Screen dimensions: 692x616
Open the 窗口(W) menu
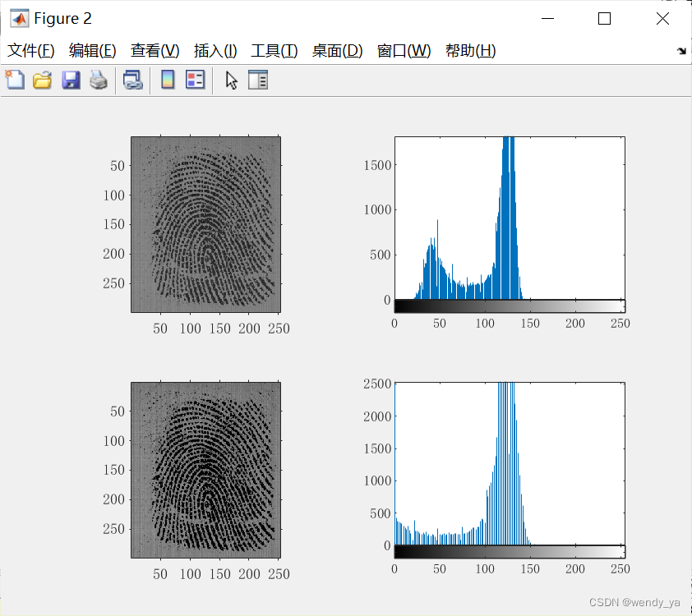pyautogui.click(x=404, y=51)
